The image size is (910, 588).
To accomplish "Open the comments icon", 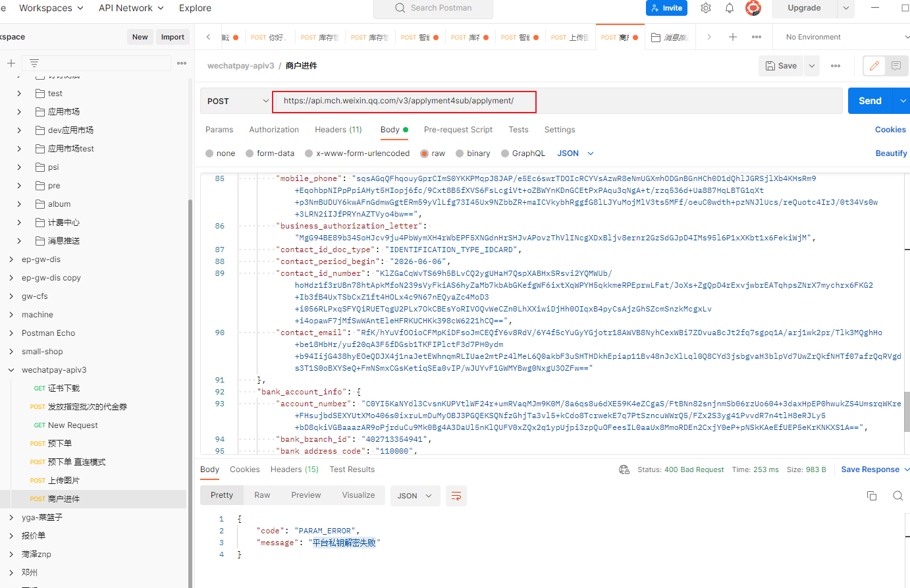I will [x=896, y=66].
